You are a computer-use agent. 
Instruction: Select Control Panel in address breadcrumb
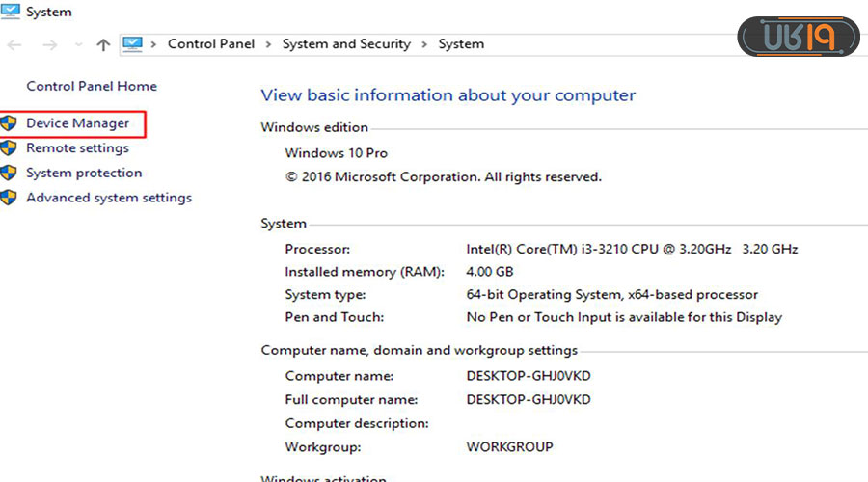click(x=212, y=44)
